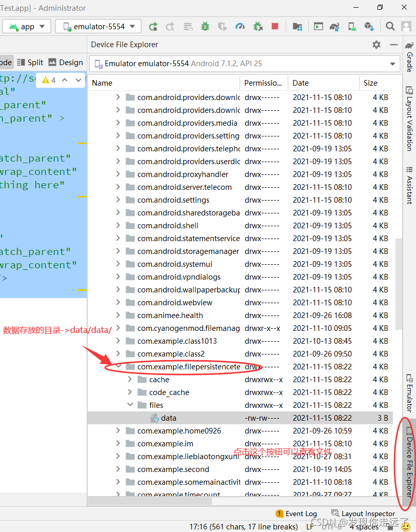Expand com.android.settings folder
416x532 pixels.
pos(118,200)
